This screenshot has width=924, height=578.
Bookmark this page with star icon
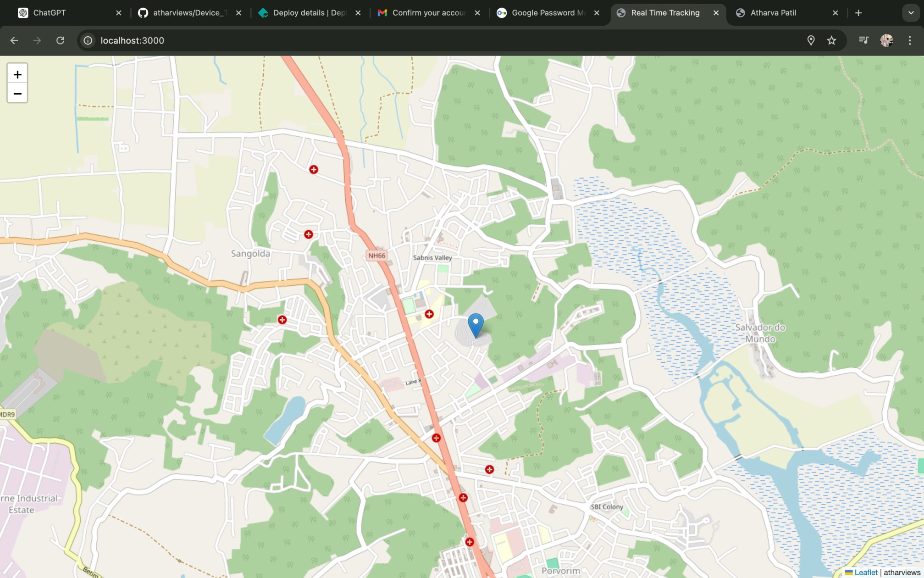point(831,40)
